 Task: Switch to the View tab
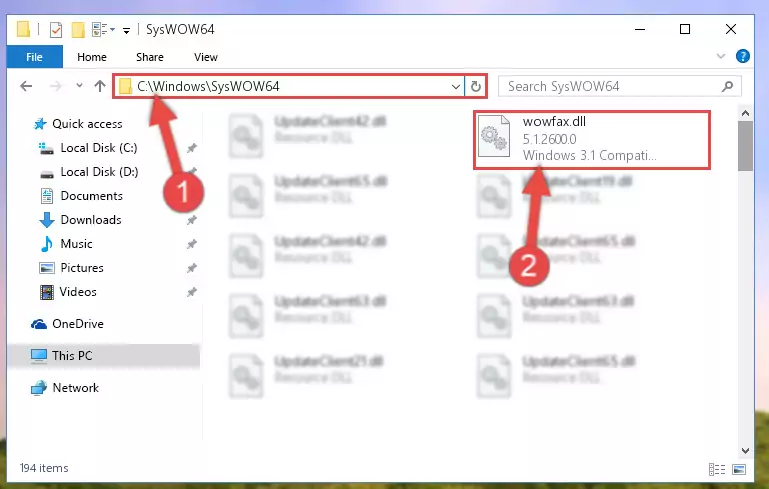205,57
